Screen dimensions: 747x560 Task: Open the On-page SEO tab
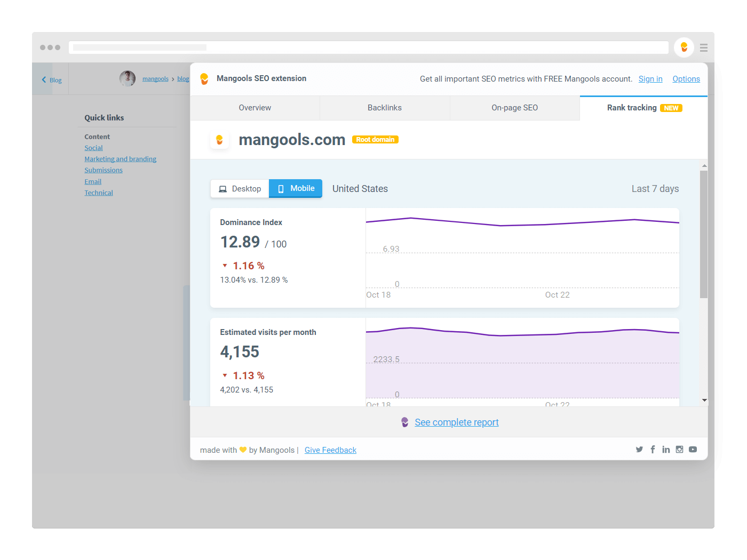pos(515,108)
